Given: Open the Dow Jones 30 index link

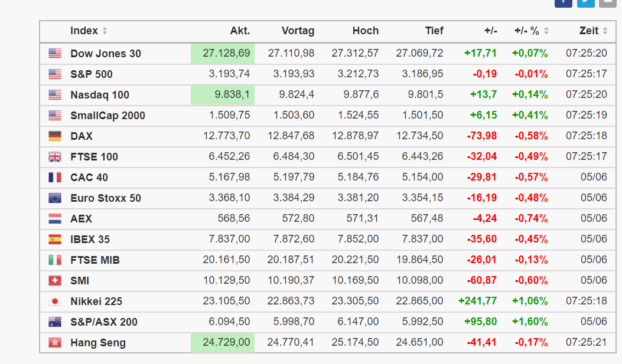Looking at the screenshot, I should click(106, 54).
